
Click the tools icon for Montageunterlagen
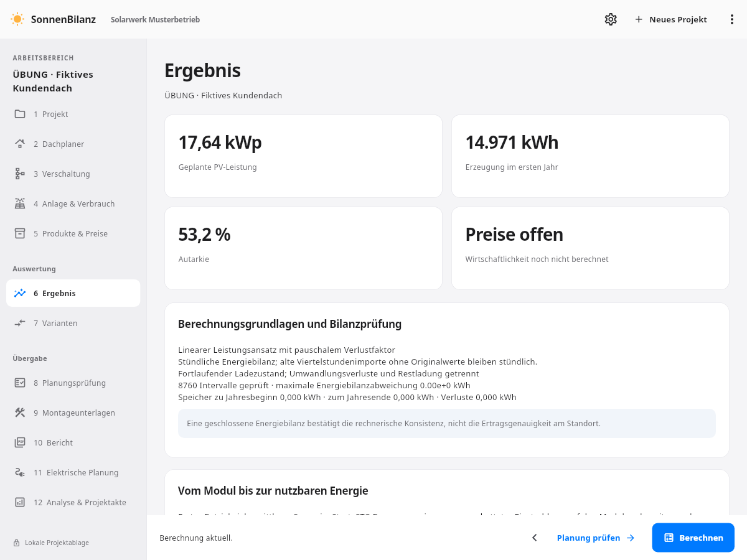(x=20, y=413)
